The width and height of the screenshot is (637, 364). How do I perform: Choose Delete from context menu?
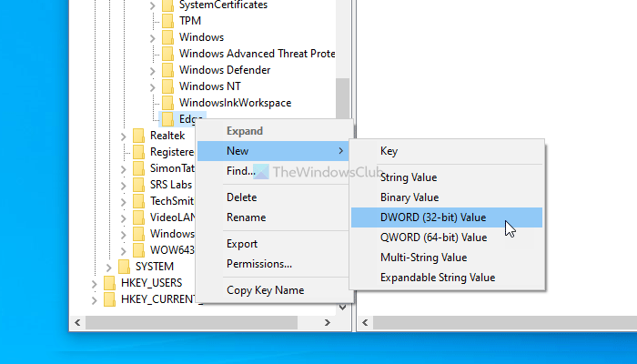coord(273,197)
